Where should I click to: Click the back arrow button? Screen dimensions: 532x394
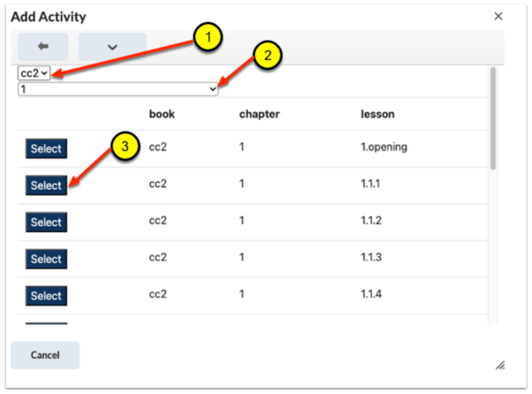click(x=43, y=47)
